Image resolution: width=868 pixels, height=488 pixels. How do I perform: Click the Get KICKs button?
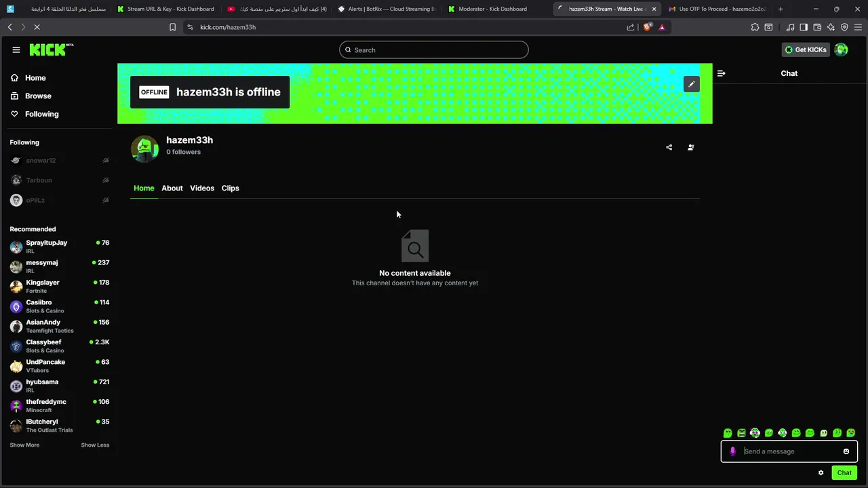(806, 49)
